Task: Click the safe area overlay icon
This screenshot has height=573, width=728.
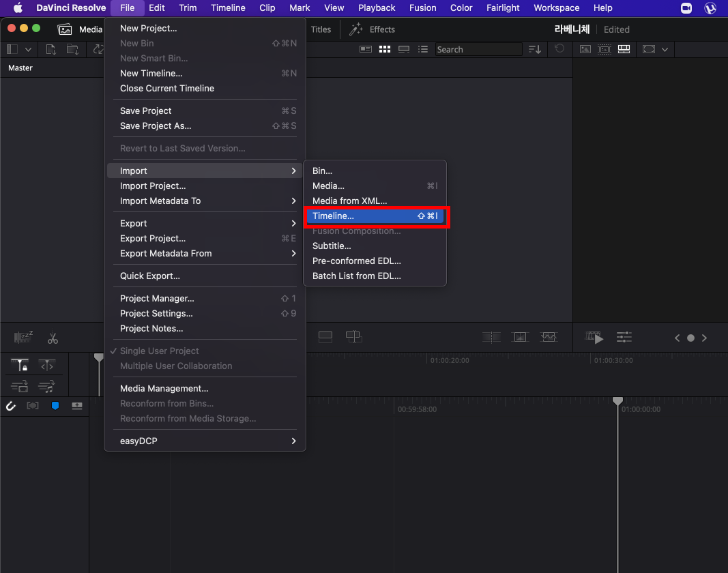Action: pos(649,49)
